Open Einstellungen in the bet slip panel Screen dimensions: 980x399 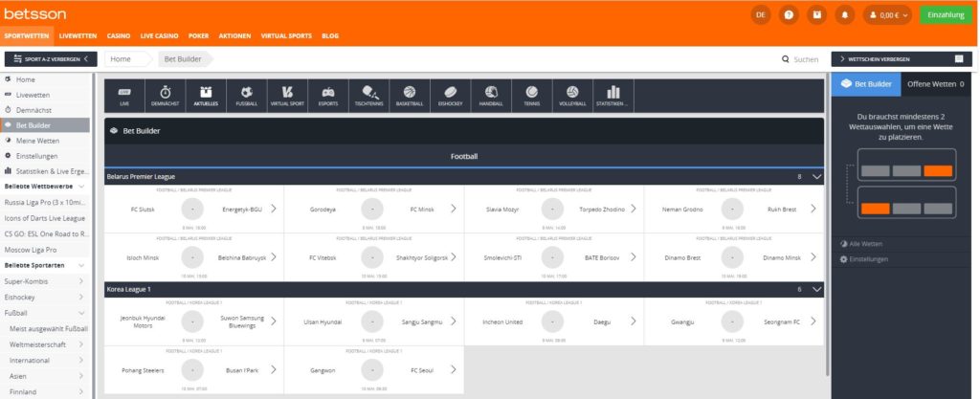pyautogui.click(x=864, y=259)
